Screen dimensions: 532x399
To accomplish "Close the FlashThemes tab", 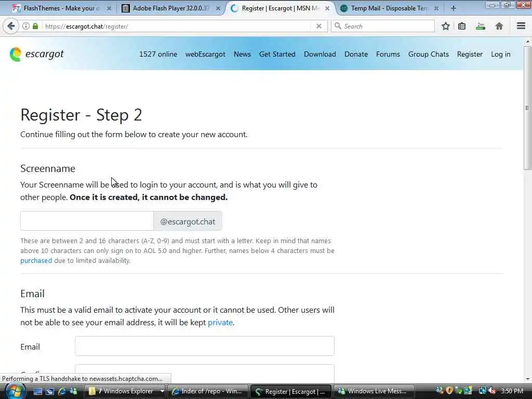I will pyautogui.click(x=109, y=8).
